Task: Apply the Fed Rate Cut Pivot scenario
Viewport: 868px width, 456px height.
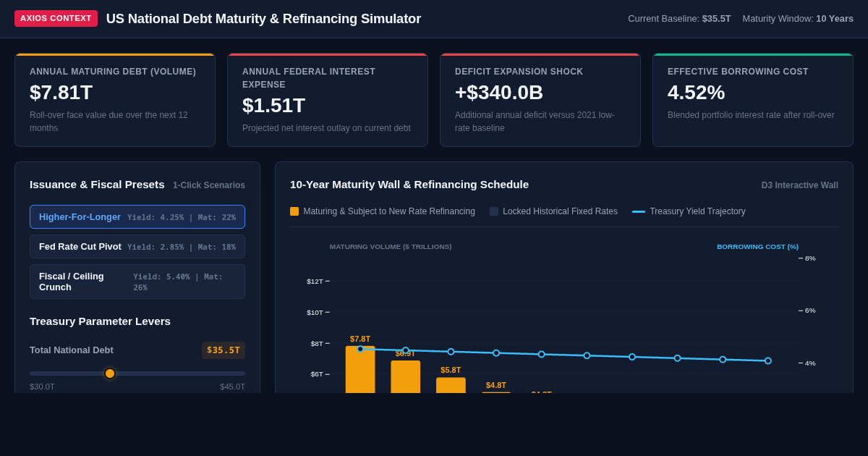Action: click(137, 247)
